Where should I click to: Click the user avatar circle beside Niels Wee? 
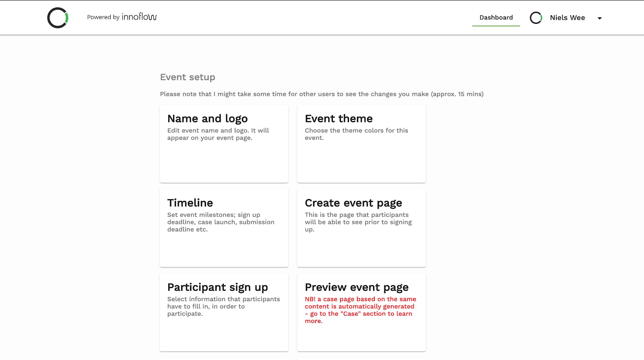coord(536,18)
